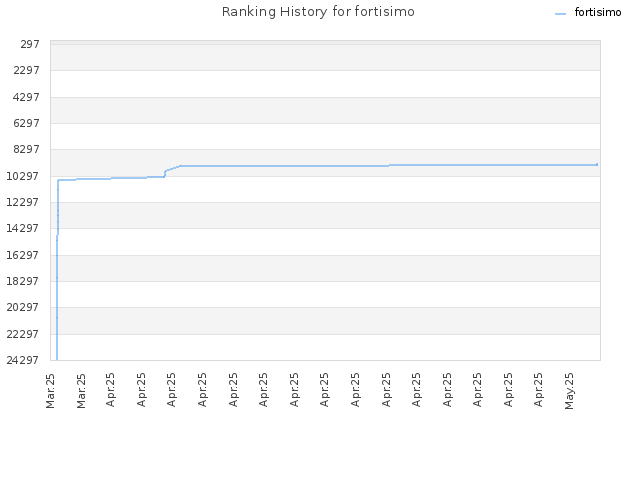Select the y-axis label 8297
640x480 pixels.
(27, 149)
